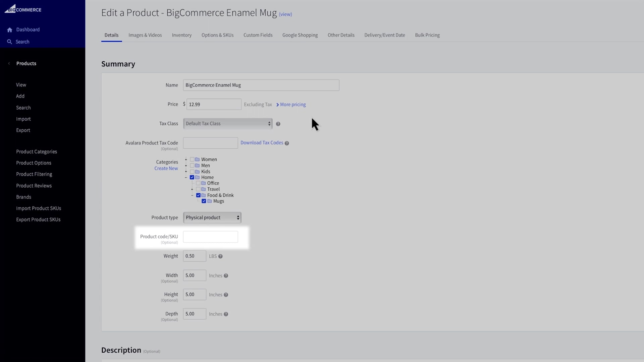Click the Height Inches help icon
The image size is (644, 362).
[226, 295]
